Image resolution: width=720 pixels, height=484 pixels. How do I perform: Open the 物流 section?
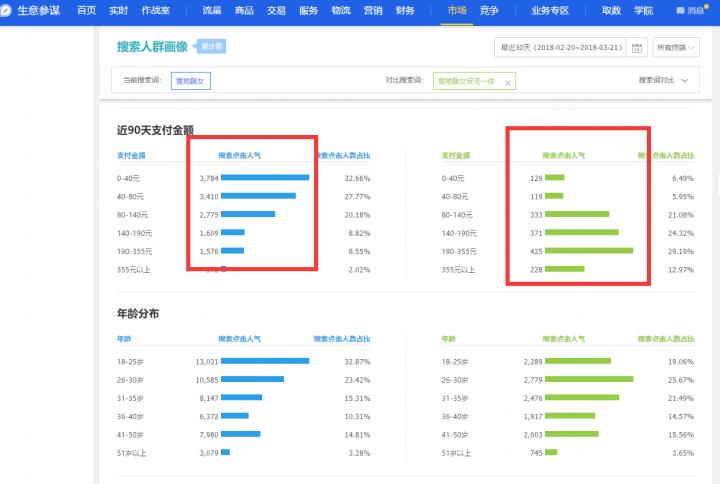coord(341,10)
